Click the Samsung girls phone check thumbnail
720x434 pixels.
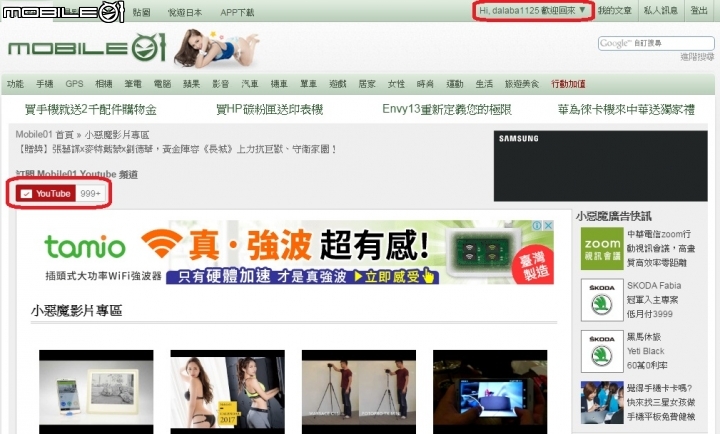[x=602, y=403]
